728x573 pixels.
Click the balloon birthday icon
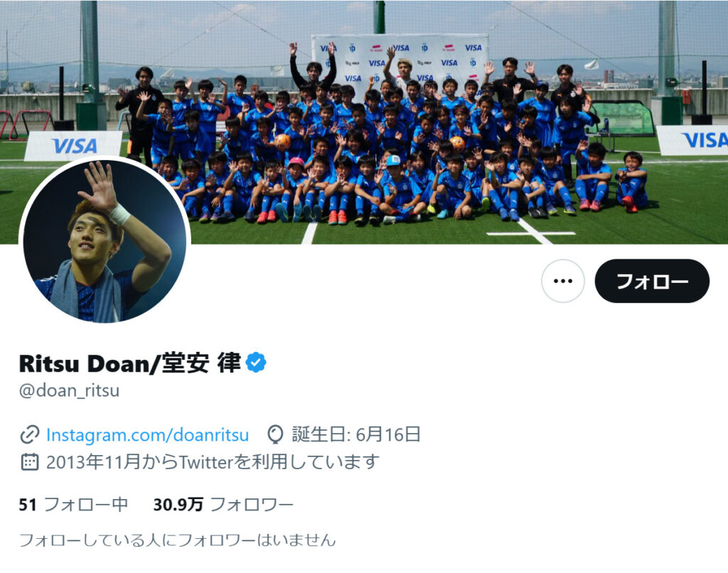(x=275, y=435)
